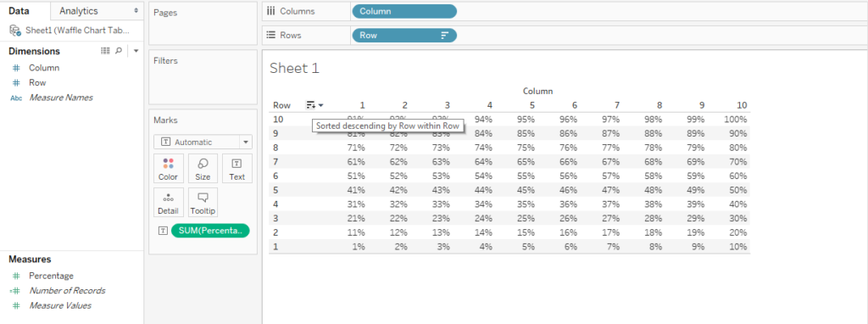Click the Sheet 1 title text
The height and width of the screenshot is (324, 868).
[x=294, y=68]
